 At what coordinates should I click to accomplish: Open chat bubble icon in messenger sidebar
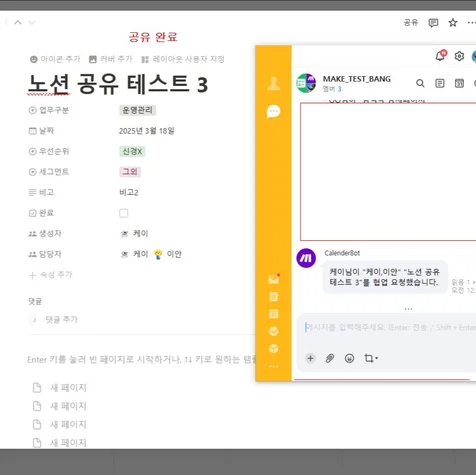[274, 111]
